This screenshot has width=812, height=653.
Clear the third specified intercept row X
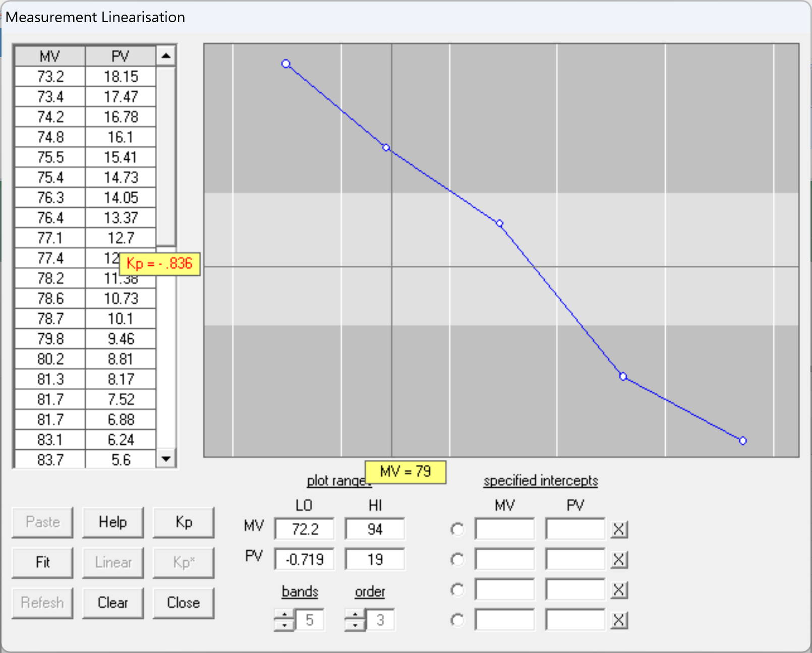click(x=619, y=590)
